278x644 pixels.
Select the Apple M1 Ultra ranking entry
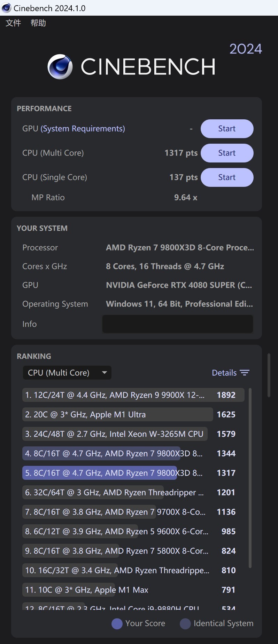tap(117, 414)
